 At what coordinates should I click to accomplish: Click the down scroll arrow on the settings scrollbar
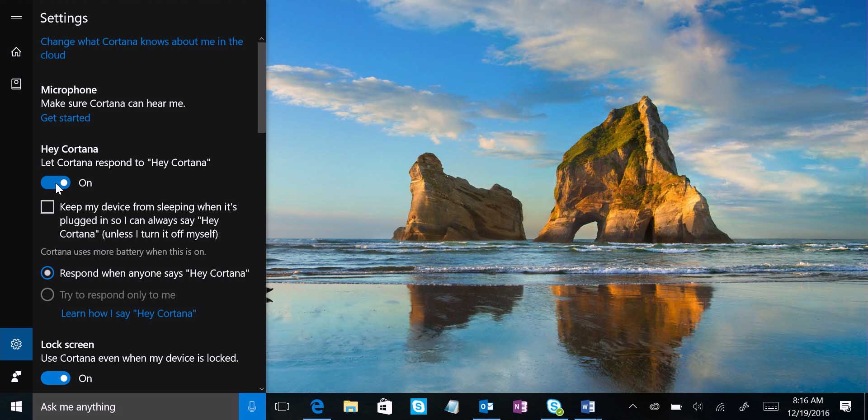(x=261, y=389)
